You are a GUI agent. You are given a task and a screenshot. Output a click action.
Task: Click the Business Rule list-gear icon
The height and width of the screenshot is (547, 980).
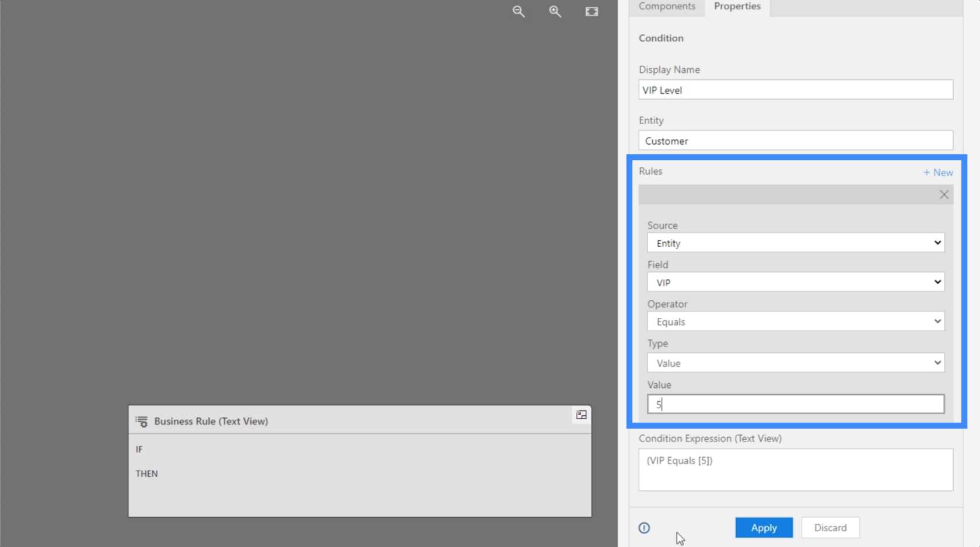coord(141,421)
